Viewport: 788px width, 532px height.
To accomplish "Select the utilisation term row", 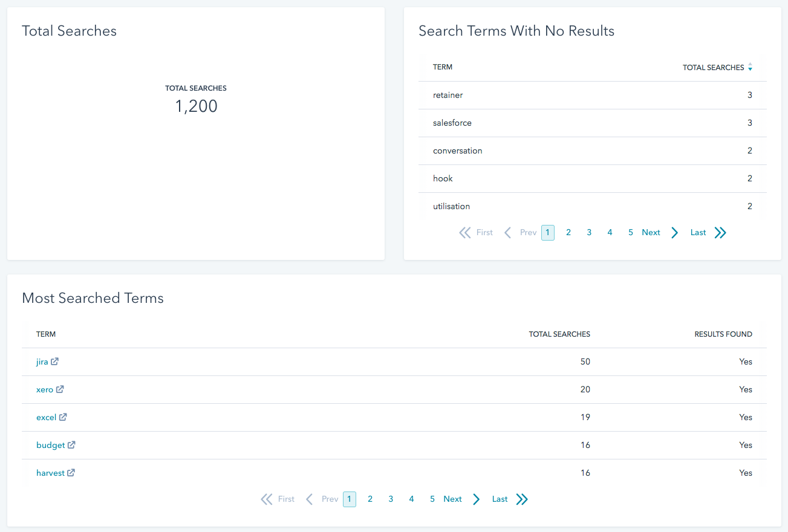I will click(593, 207).
